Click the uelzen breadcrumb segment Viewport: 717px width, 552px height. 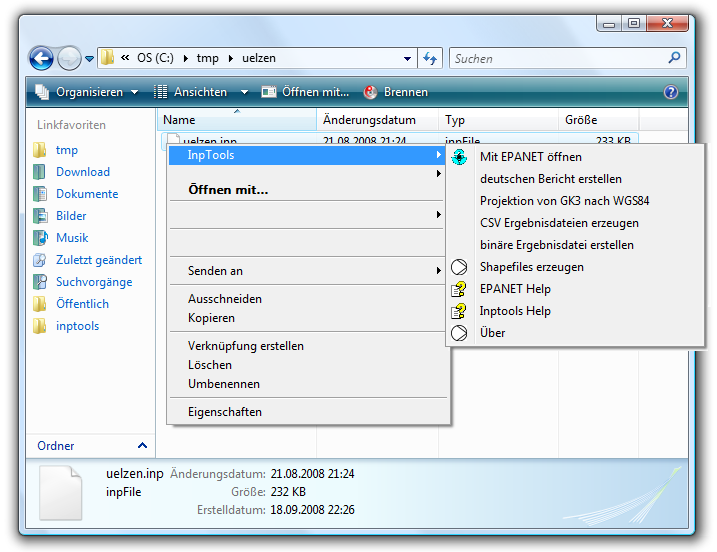click(259, 59)
